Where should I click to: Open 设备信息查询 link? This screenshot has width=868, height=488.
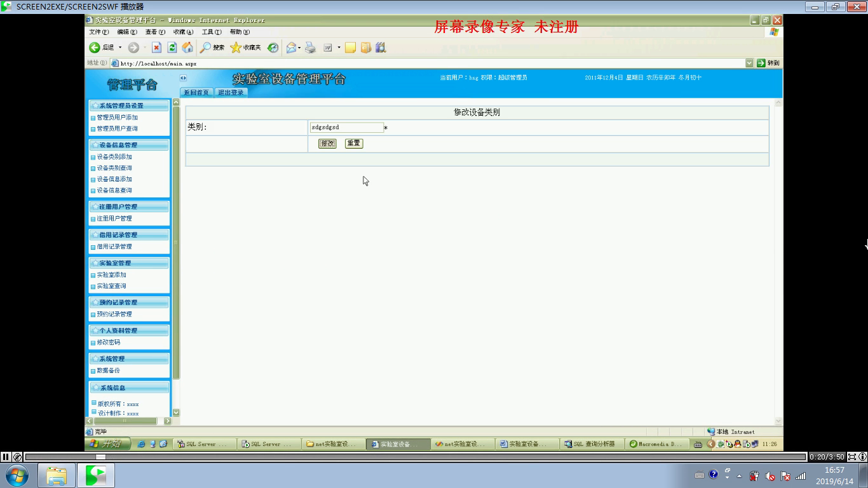click(x=114, y=190)
